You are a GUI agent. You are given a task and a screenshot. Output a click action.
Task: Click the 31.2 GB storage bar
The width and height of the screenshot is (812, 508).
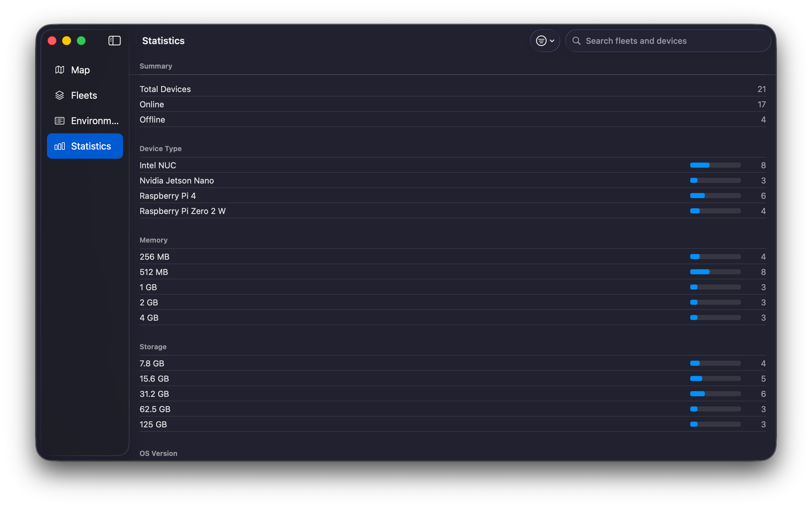tap(715, 394)
